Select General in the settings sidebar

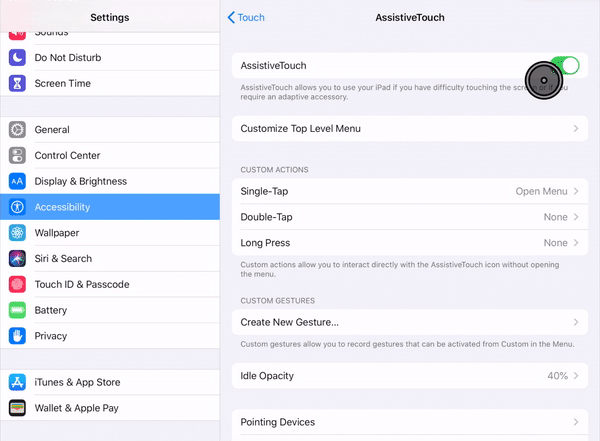click(x=110, y=129)
